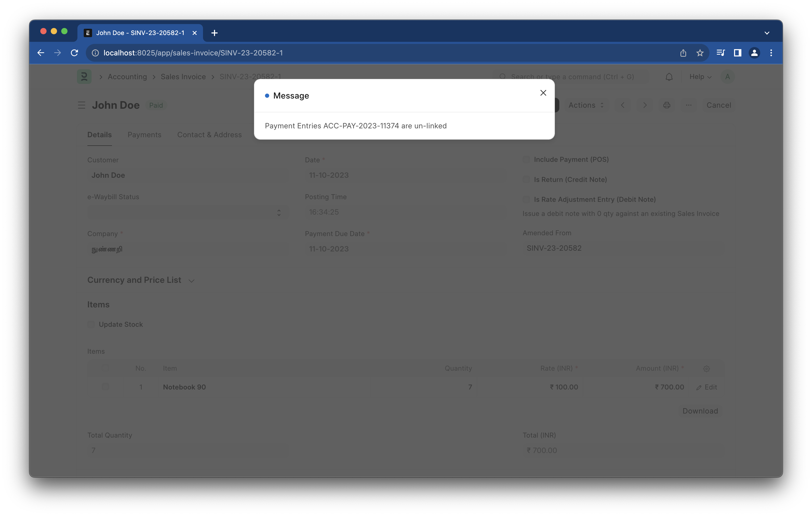812x516 pixels.
Task: Bookmark page with star icon
Action: (x=700, y=53)
